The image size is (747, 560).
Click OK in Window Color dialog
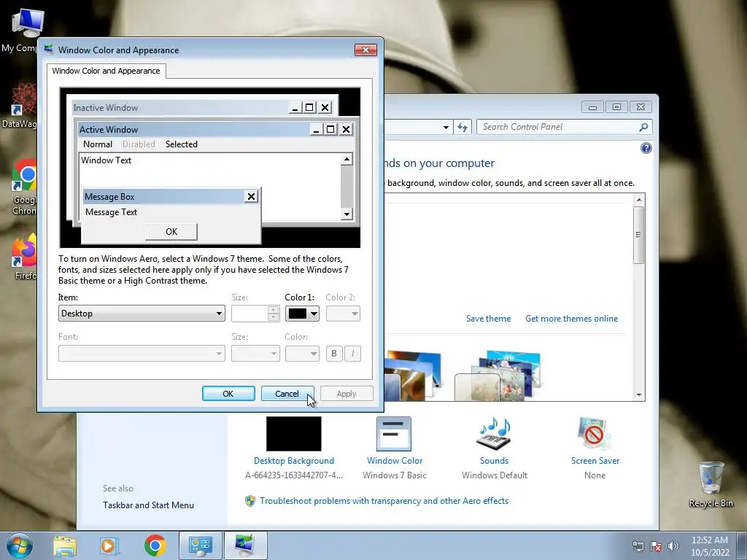[228, 394]
